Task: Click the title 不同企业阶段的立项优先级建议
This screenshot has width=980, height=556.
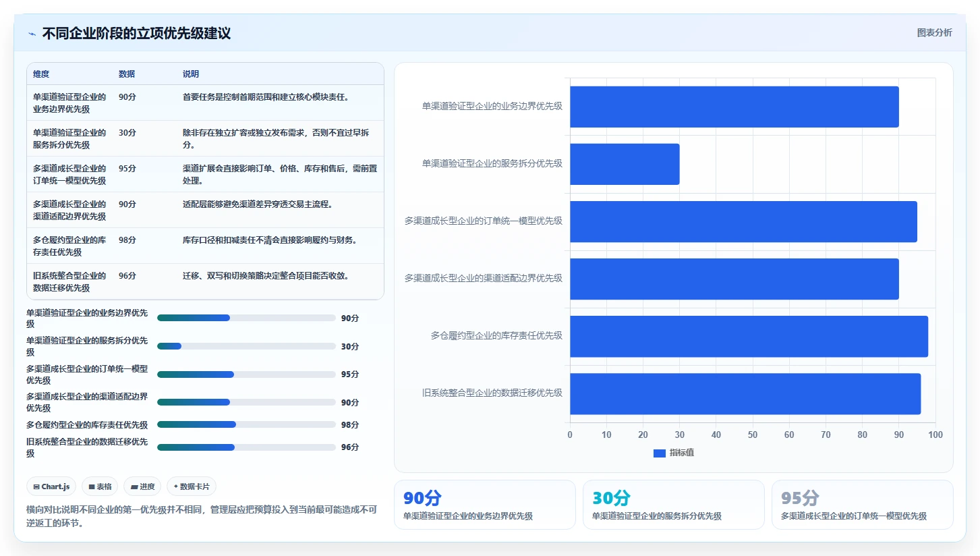Action: pyautogui.click(x=136, y=33)
